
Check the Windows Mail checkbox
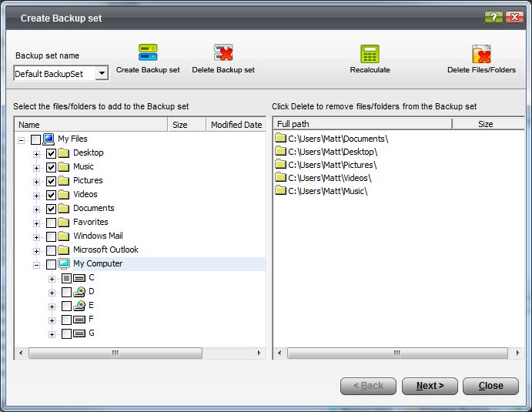point(51,236)
